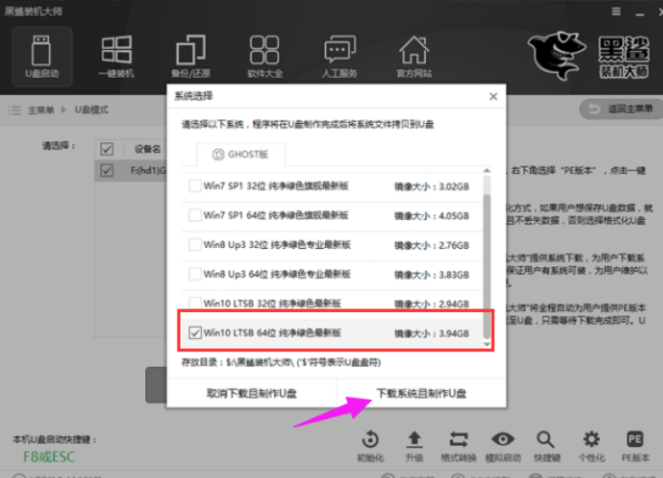The height and width of the screenshot is (478, 663).
Task: Select the 一键装机 one-click install icon
Action: (x=118, y=56)
